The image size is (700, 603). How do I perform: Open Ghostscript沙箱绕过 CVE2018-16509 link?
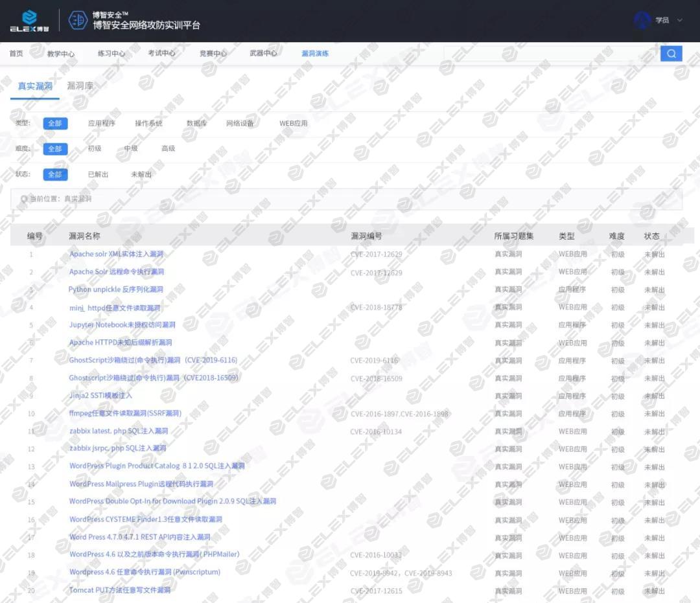click(x=154, y=378)
